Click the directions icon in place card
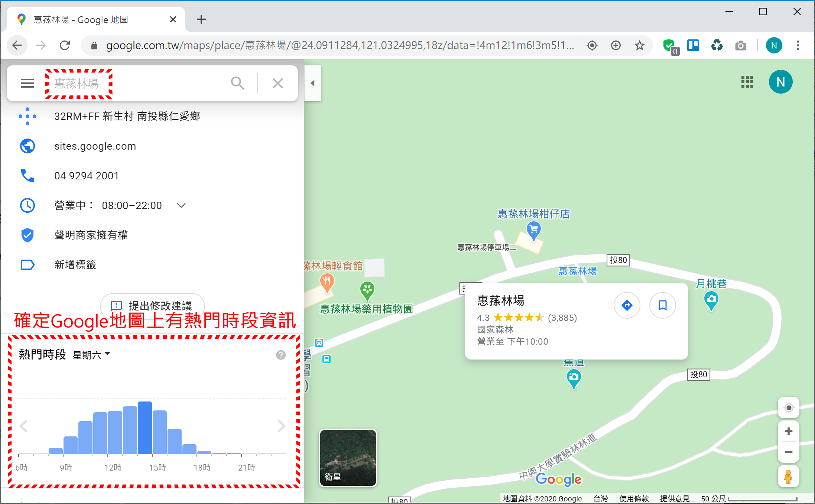This screenshot has height=504, width=815. (x=627, y=305)
